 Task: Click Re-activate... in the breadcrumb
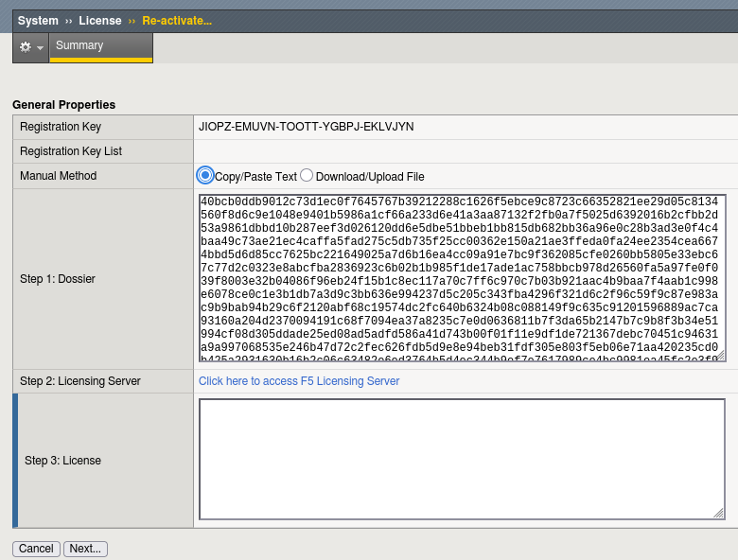click(177, 21)
